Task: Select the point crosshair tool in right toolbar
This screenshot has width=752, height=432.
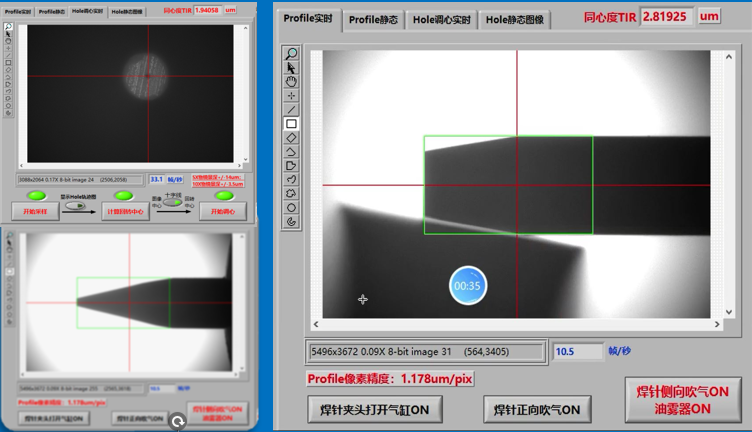Action: pos(291,95)
